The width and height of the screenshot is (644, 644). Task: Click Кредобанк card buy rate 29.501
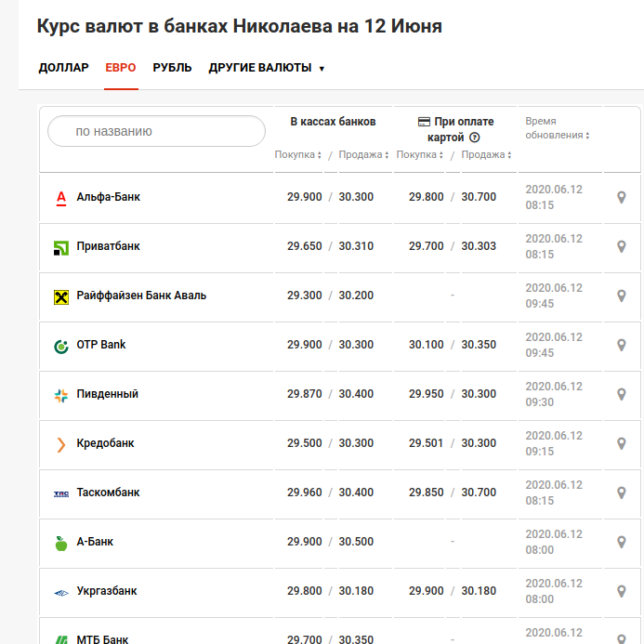tap(426, 443)
